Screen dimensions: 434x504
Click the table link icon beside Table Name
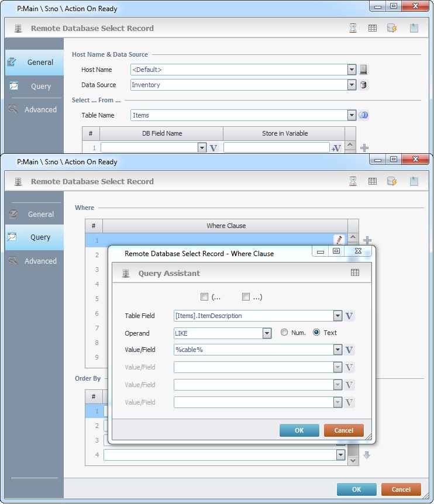(x=363, y=115)
